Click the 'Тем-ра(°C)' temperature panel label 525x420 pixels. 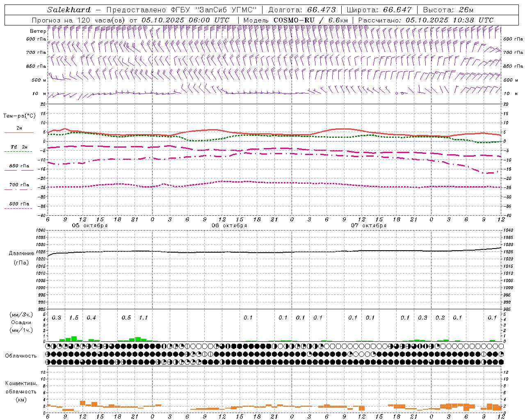click(19, 116)
